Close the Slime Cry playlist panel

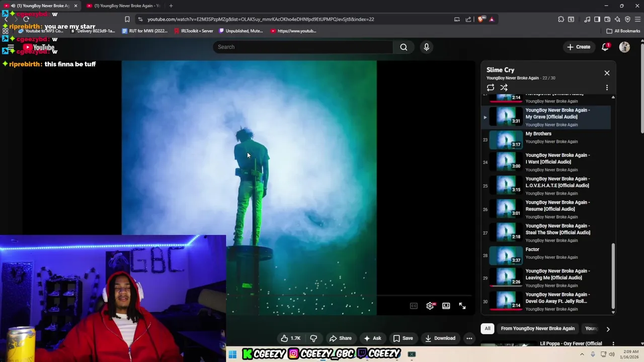[x=607, y=73]
